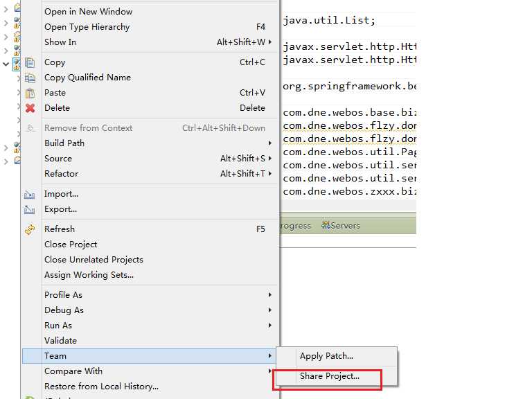
Task: Expand the Team submenu arrow
Action: [x=269, y=355]
